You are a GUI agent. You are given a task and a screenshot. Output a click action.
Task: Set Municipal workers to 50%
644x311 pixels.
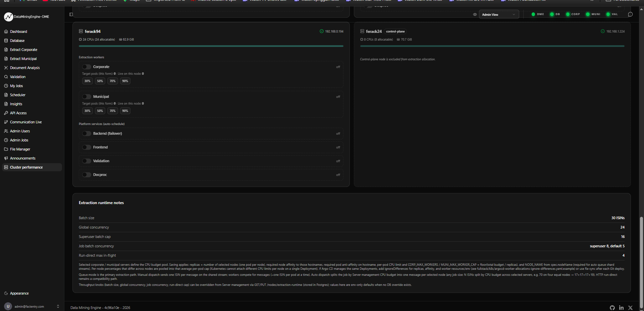tap(100, 111)
